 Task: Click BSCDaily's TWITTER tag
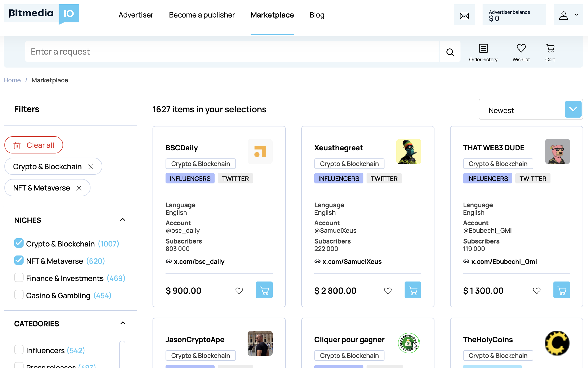pos(235,179)
